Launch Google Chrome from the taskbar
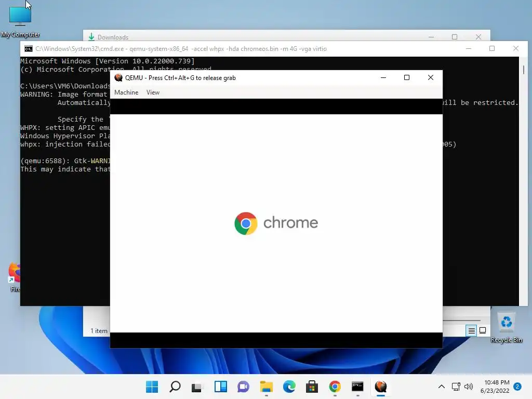 click(335, 387)
